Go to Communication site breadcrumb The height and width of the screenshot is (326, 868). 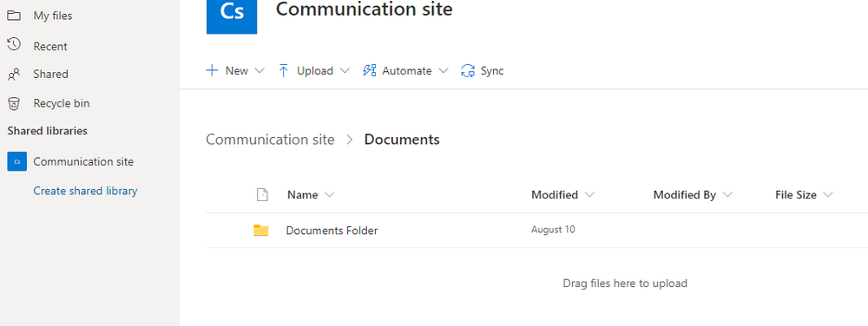point(270,140)
